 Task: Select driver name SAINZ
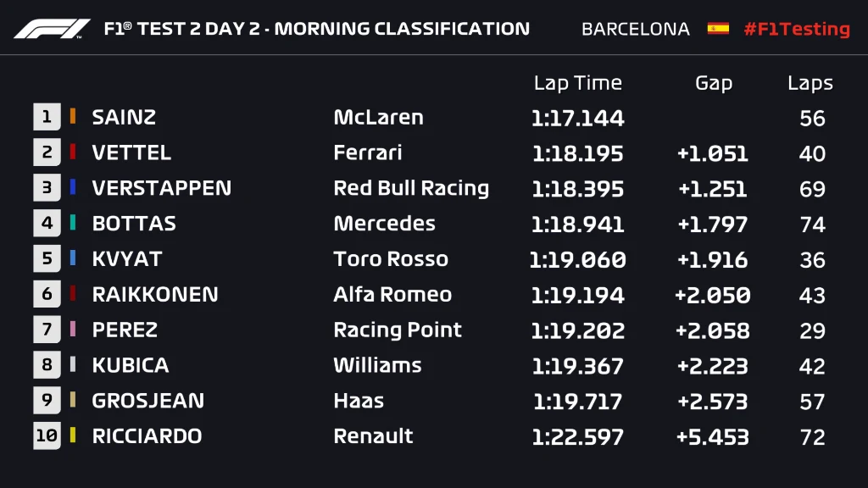[124, 117]
